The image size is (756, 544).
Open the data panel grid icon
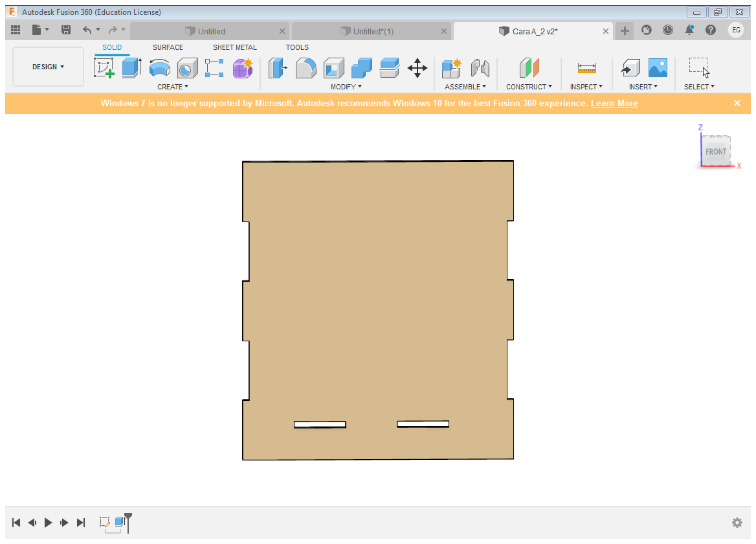click(16, 30)
